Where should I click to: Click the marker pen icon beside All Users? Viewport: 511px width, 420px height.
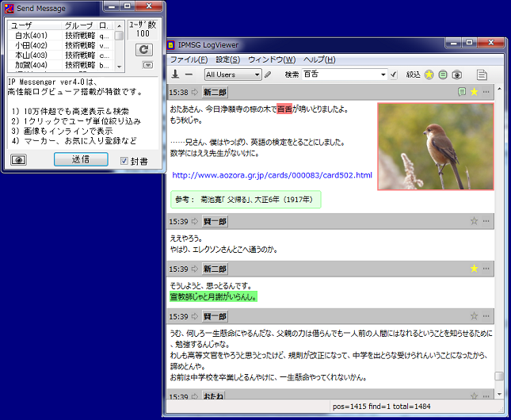268,74
